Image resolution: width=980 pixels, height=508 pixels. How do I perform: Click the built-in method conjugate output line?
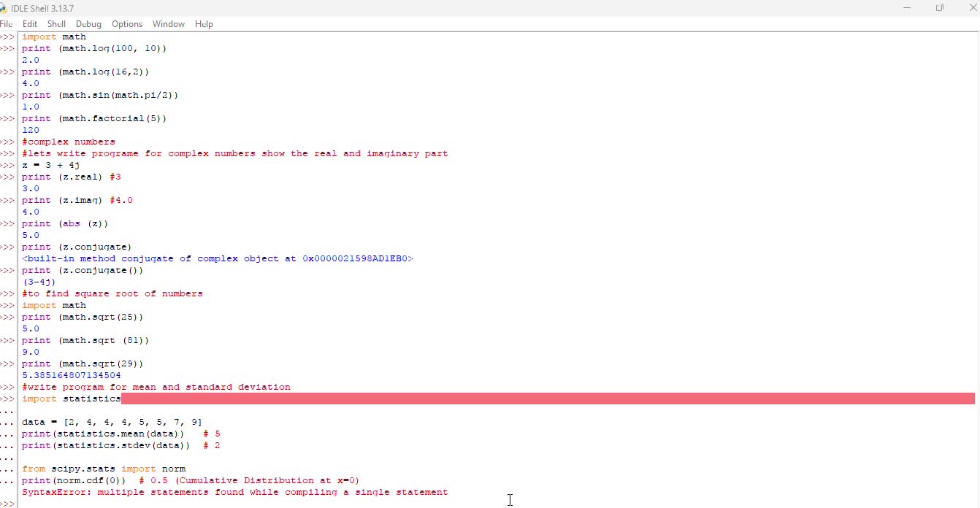click(217, 258)
